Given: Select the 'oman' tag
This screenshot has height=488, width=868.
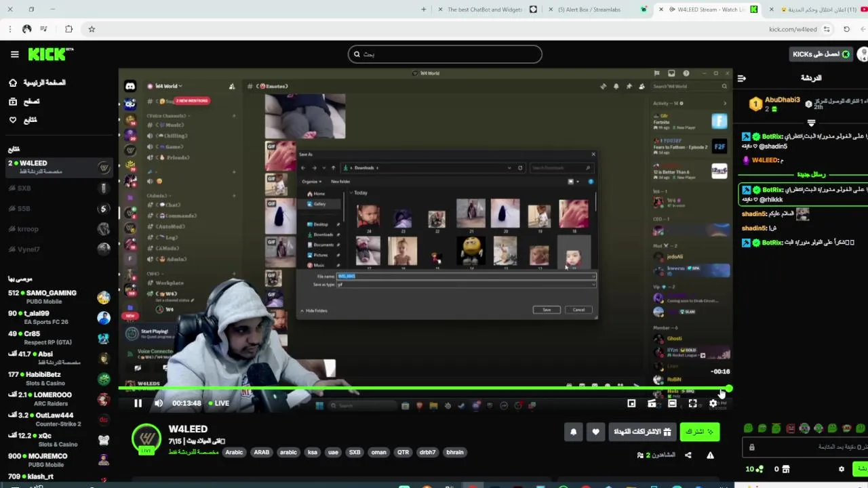Looking at the screenshot, I should click(x=378, y=452).
